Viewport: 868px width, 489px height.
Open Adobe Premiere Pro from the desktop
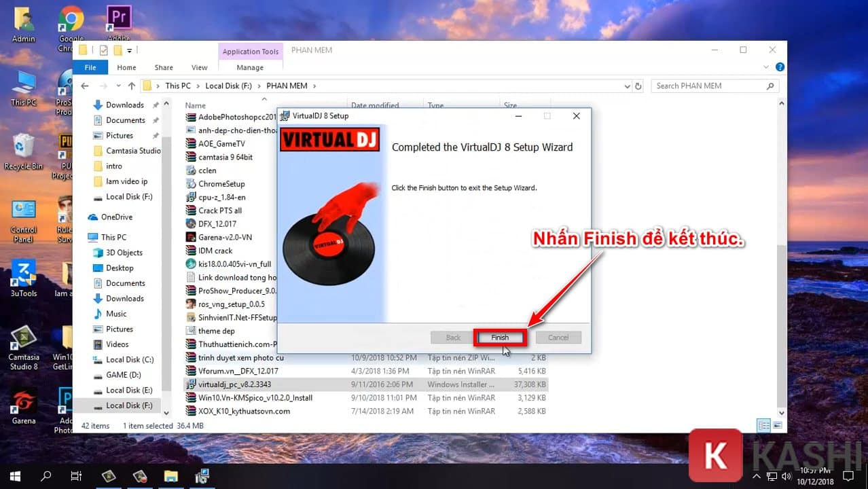[118, 17]
